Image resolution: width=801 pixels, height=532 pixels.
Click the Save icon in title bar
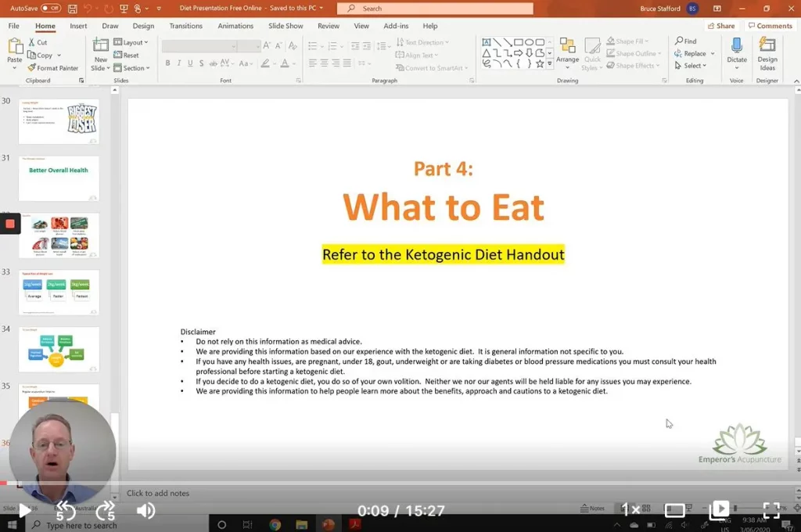(73, 8)
